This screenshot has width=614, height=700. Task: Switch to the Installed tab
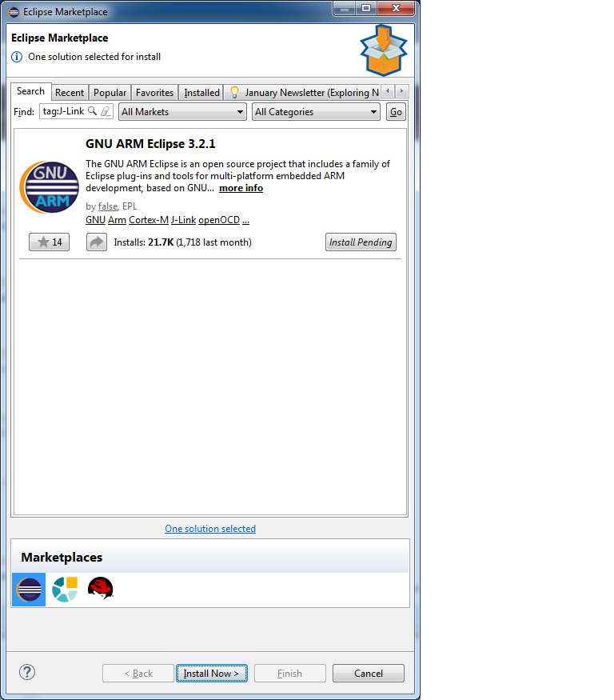pos(201,93)
